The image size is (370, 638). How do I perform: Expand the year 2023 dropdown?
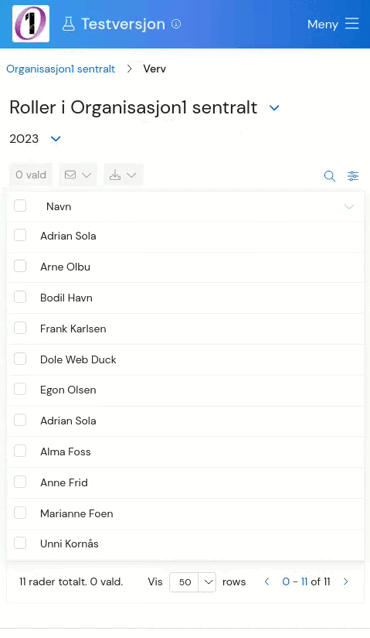(x=56, y=139)
